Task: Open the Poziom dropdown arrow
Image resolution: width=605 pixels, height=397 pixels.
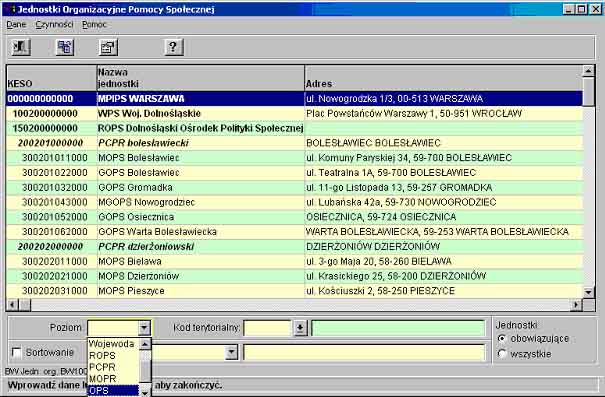Action: point(144,328)
